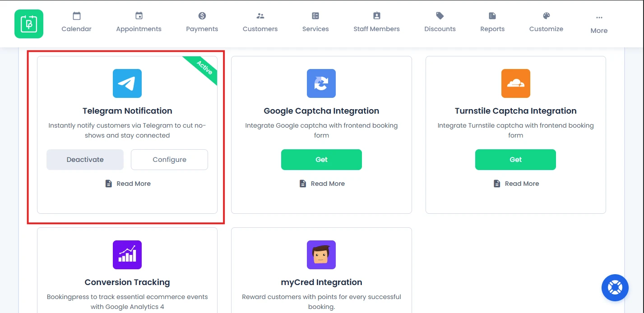View the Reports menu item

coord(492,23)
